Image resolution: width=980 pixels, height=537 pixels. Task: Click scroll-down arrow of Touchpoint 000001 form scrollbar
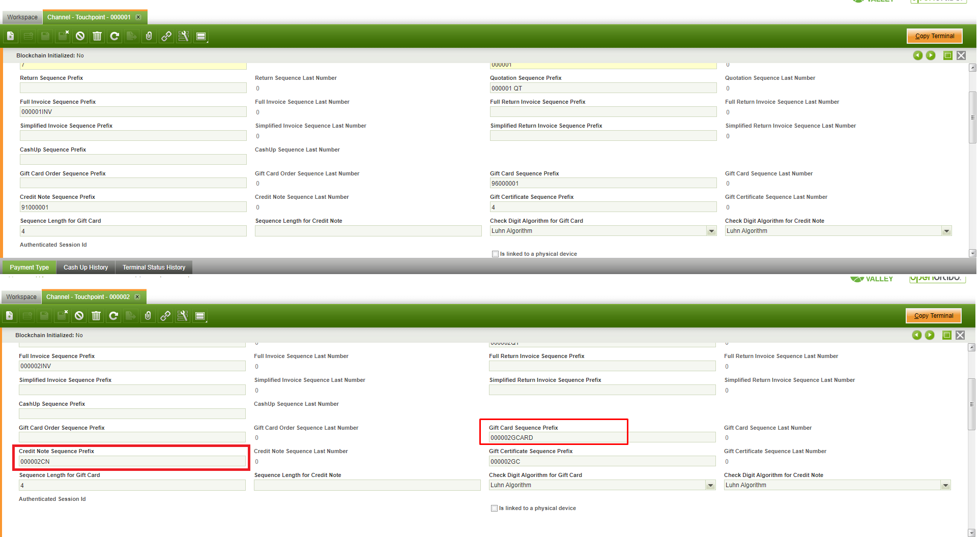972,253
